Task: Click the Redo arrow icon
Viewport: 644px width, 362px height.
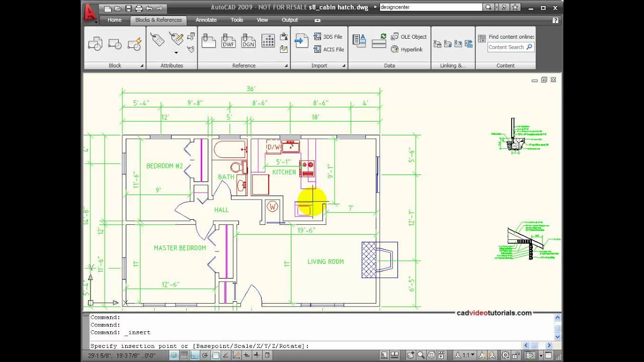Action: tap(159, 8)
